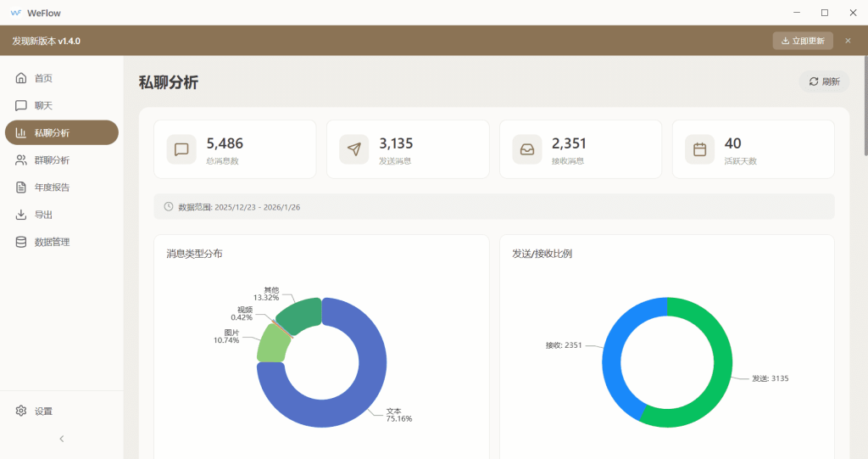Click the 刷新 refresh button
The image size is (868, 459).
[824, 81]
